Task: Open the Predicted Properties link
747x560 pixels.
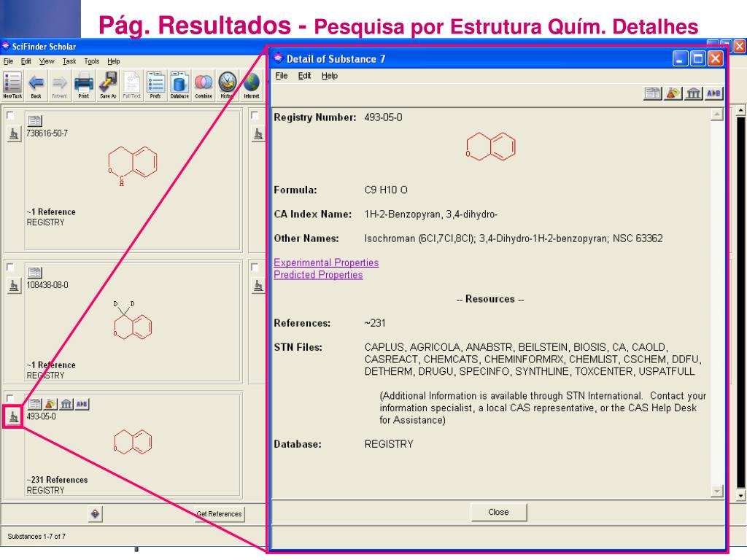Action: point(318,275)
